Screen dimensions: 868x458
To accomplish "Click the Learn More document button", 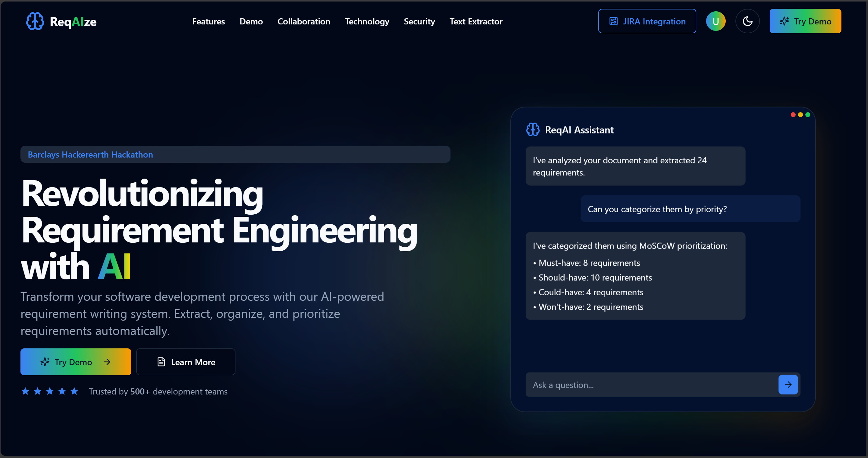I will (x=186, y=362).
